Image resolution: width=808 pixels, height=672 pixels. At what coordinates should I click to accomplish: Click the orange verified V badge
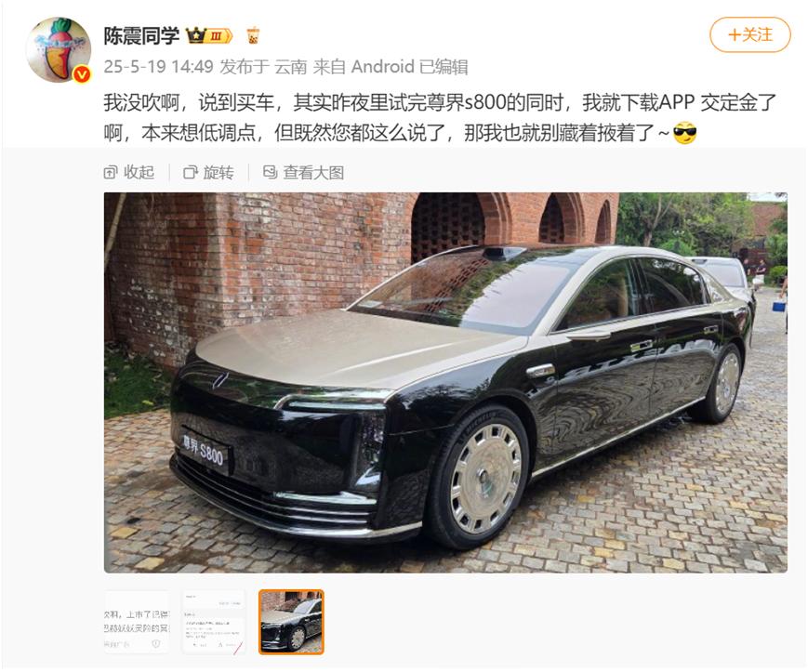point(82,74)
